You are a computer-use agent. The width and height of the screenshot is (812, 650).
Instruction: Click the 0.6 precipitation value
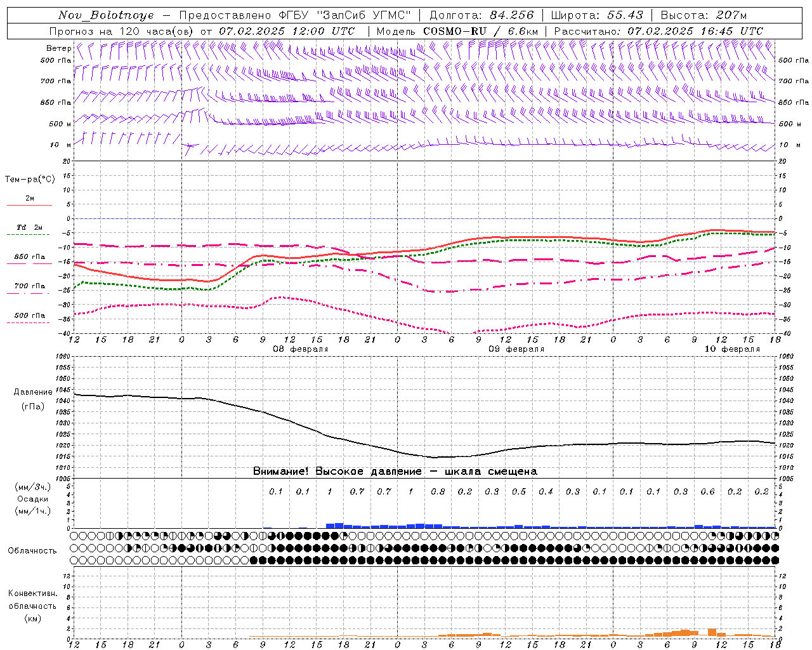tap(707, 491)
